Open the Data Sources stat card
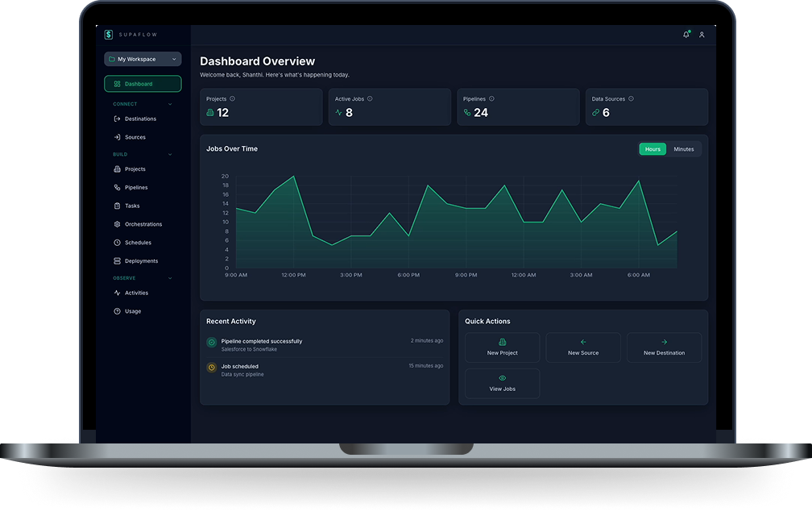The height and width of the screenshot is (512, 812). pos(647,106)
